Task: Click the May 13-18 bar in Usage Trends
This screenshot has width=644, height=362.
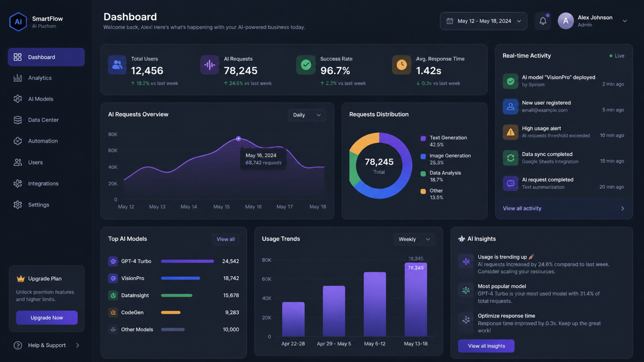Action: (416, 300)
